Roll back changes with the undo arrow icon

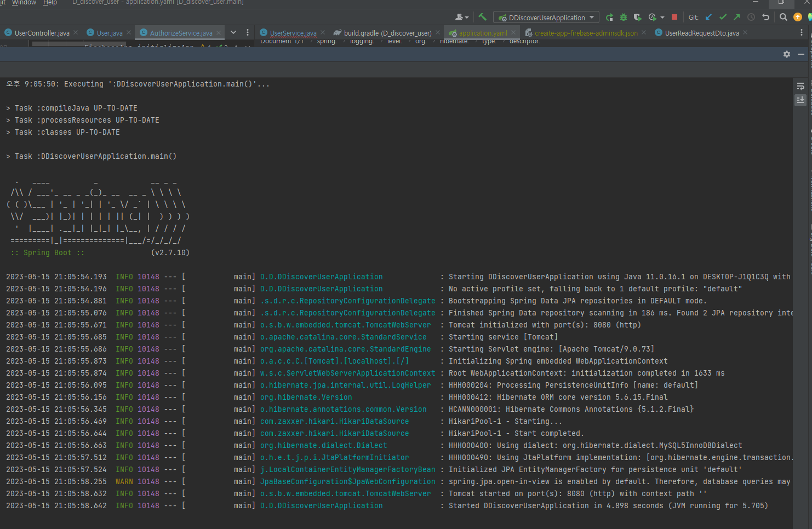[x=766, y=18]
